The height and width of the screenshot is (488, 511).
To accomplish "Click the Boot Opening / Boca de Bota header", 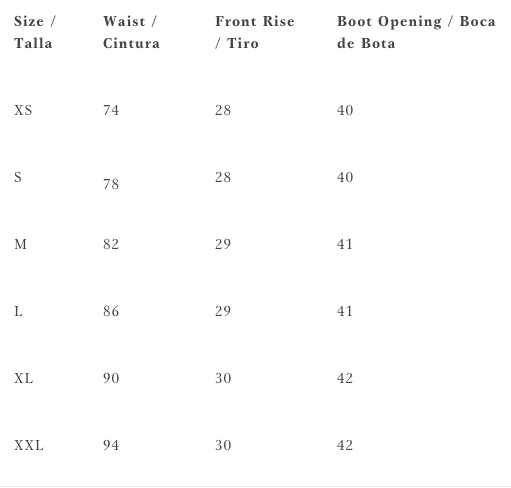I will [x=416, y=32].
